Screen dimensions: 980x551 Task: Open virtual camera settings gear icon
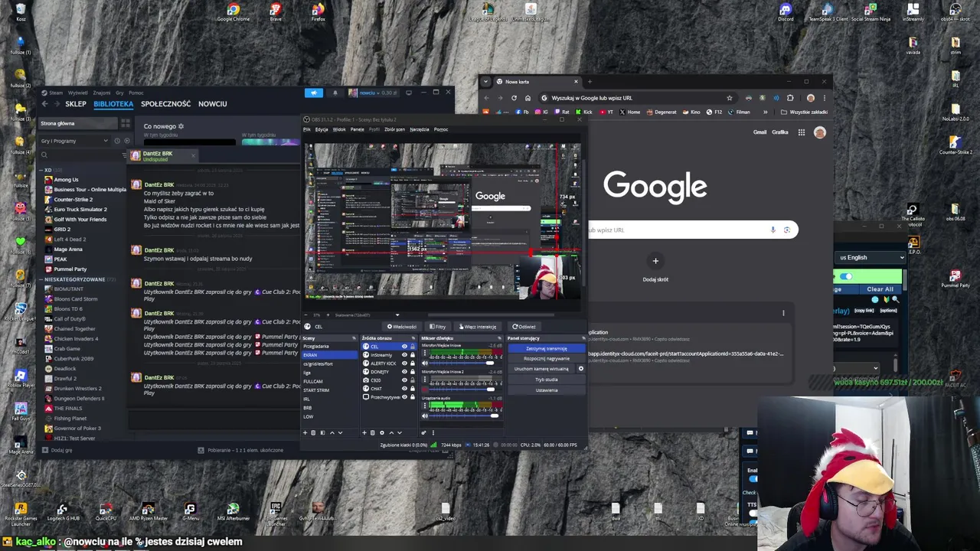pyautogui.click(x=581, y=369)
